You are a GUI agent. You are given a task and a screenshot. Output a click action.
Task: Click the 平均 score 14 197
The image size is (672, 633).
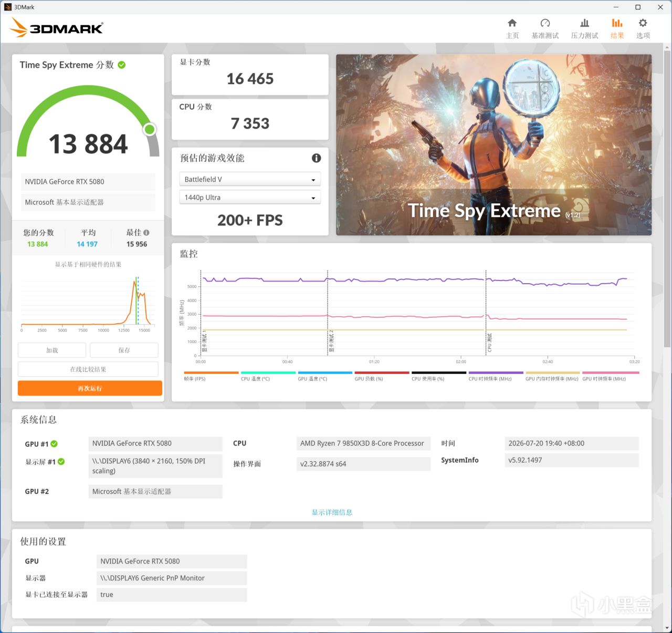pos(87,244)
